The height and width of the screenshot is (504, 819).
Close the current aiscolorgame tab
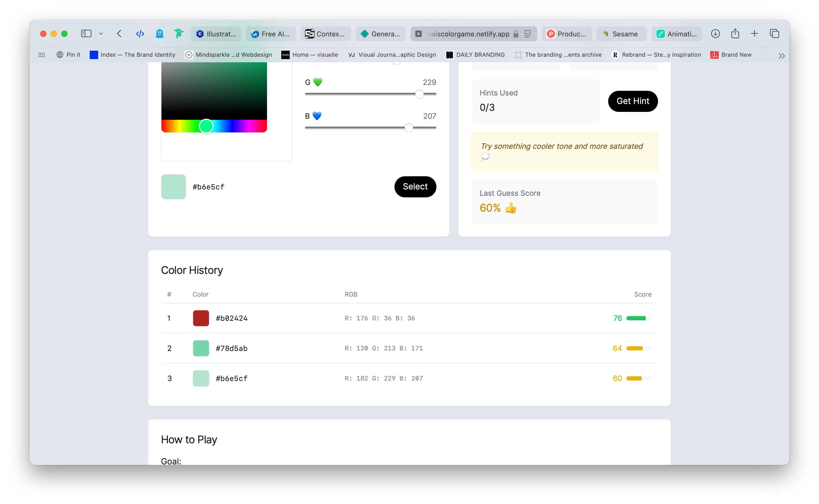pyautogui.click(x=418, y=34)
